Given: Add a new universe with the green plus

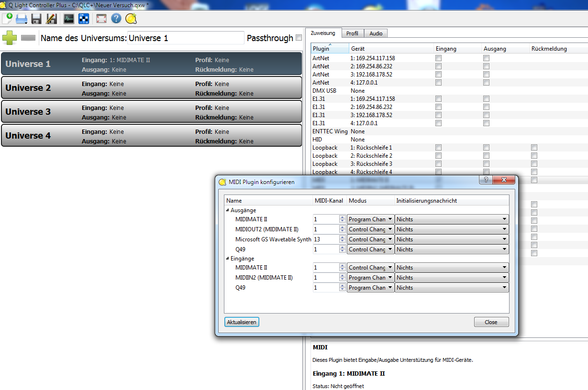Looking at the screenshot, I should 10,38.
